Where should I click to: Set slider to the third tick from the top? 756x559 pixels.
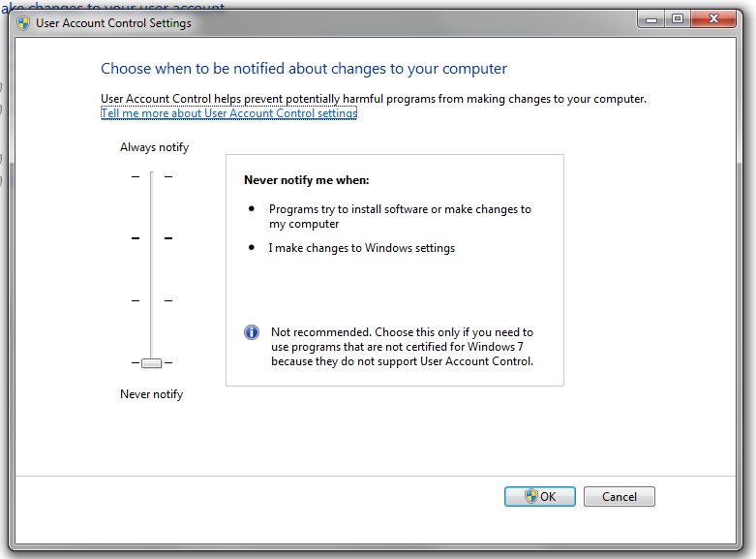coord(151,300)
